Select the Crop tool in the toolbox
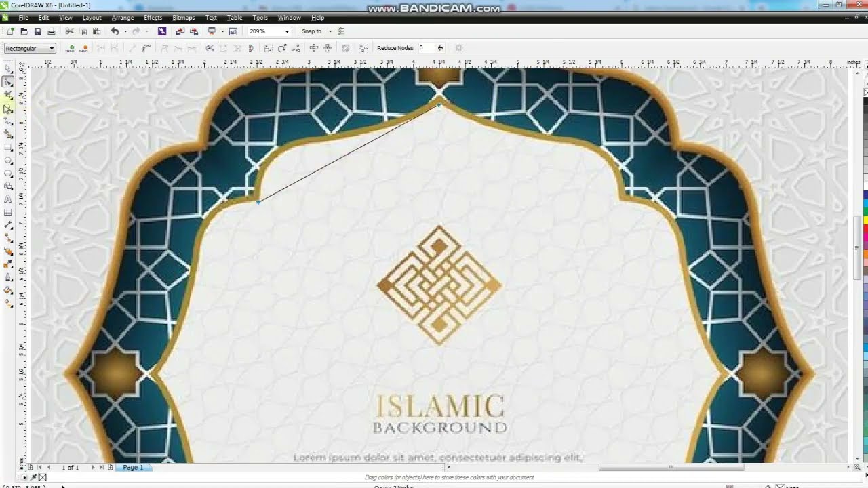The height and width of the screenshot is (488, 868). click(x=8, y=96)
